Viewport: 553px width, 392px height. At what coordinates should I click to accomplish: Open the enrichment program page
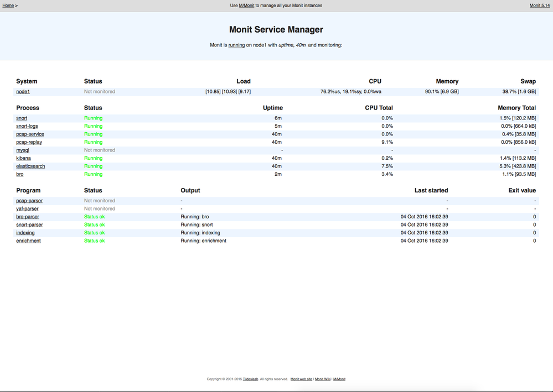pyautogui.click(x=28, y=241)
